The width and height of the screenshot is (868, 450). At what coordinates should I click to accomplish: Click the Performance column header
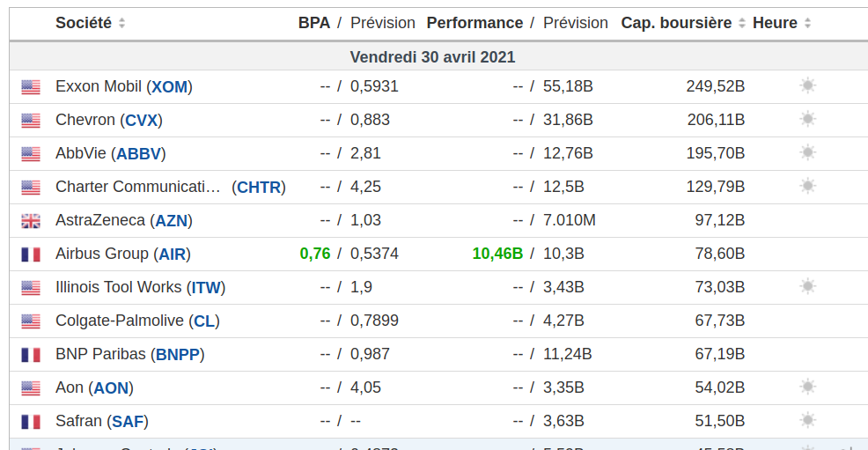click(x=474, y=23)
